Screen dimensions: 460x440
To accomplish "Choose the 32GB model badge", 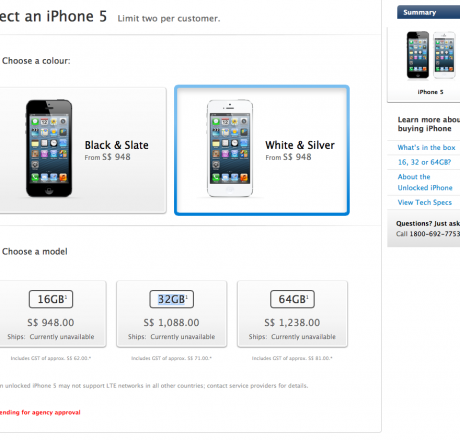I will pos(172,299).
